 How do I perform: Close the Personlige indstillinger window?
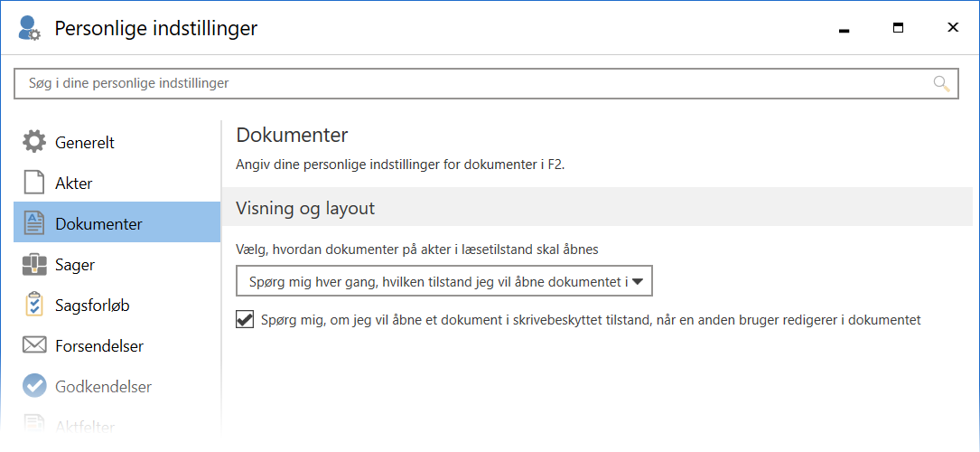[952, 28]
